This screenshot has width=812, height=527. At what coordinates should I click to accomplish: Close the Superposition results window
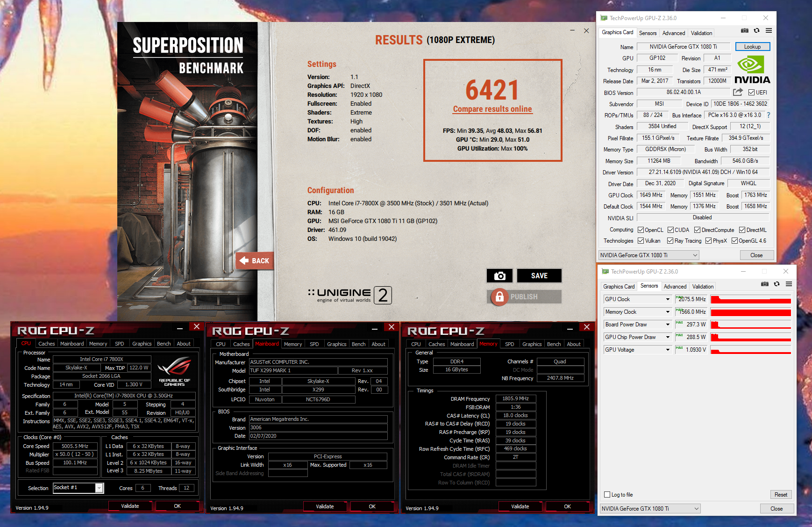[x=586, y=31]
